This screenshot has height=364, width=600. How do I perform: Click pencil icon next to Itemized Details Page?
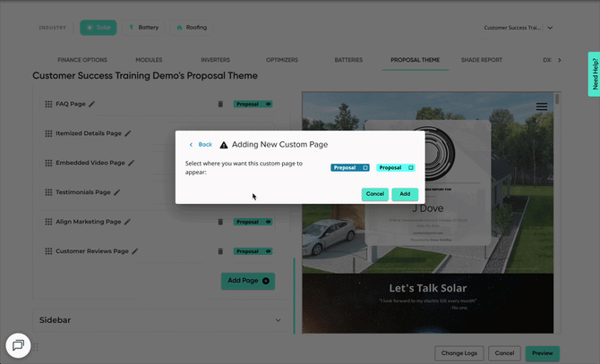pos(128,133)
